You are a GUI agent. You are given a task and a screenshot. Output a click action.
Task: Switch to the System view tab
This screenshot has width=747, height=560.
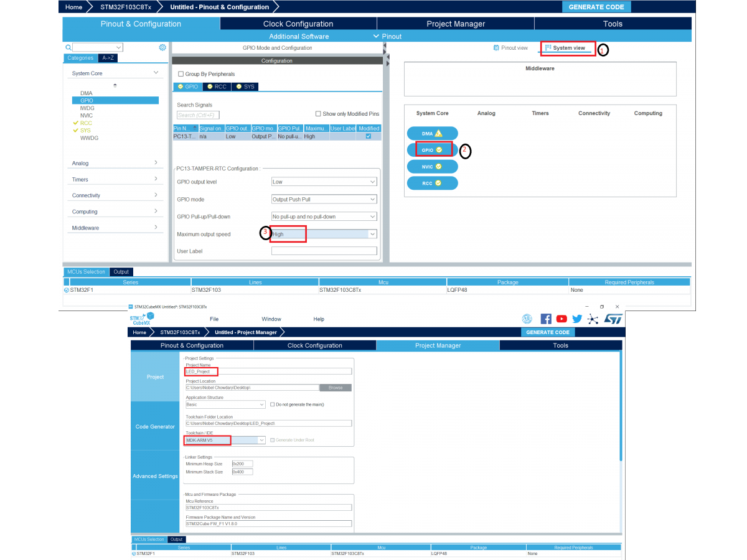(x=565, y=48)
